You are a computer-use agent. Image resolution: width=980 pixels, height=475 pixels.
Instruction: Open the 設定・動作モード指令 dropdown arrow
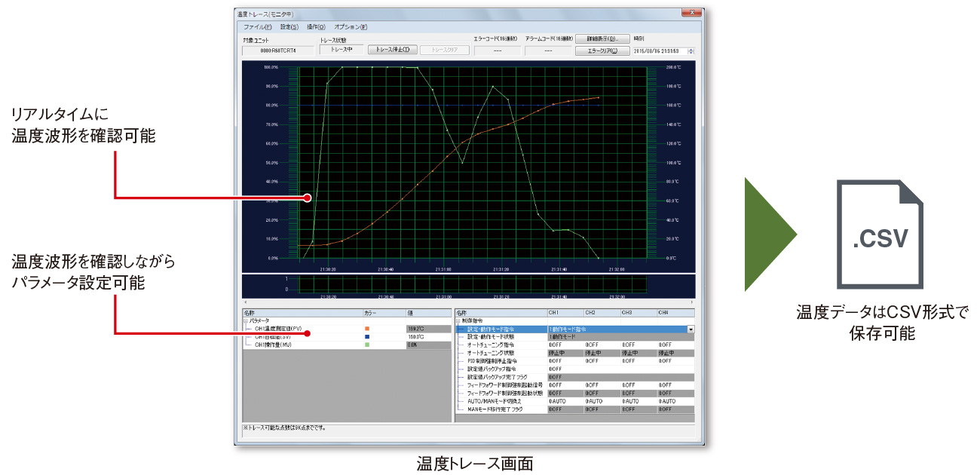coord(691,329)
